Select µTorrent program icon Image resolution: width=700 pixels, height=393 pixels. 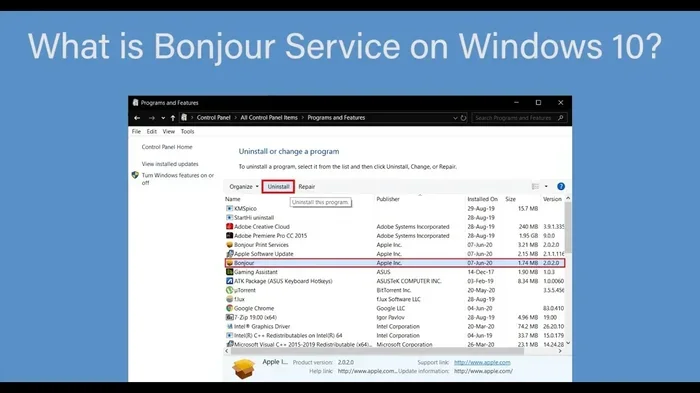(x=229, y=290)
